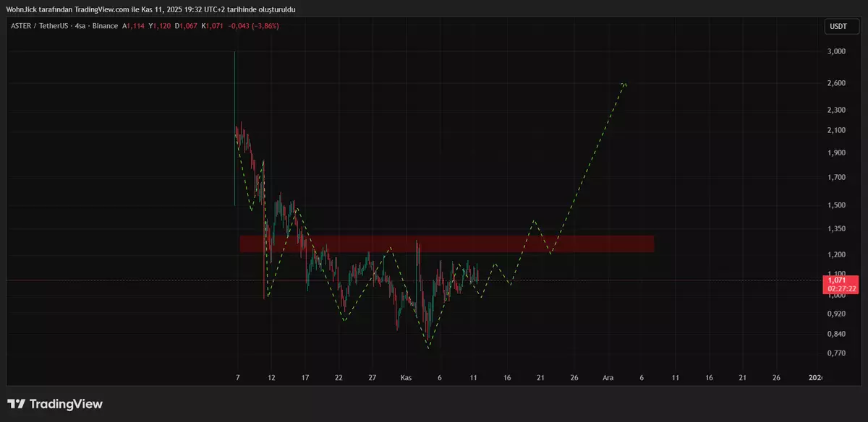This screenshot has height=422, width=868.
Task: Click the 2026 year label on time axis
Action: pos(815,378)
